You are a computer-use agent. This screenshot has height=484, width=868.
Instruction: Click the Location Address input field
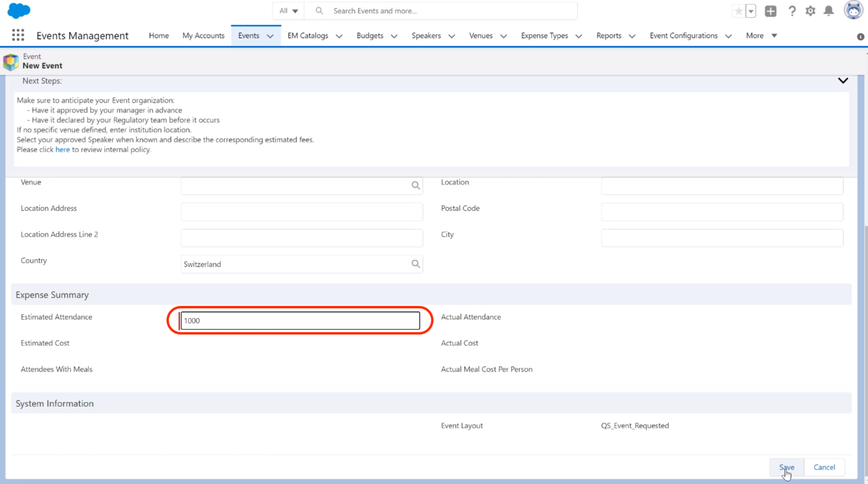click(x=301, y=212)
